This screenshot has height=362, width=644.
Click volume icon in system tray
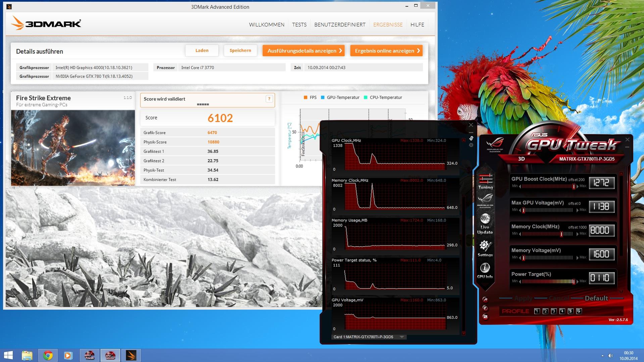pos(610,356)
